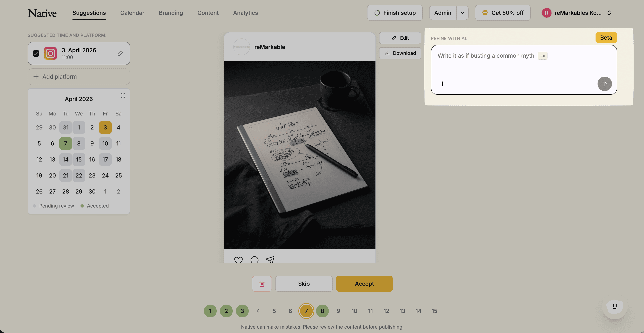Screen dimensions: 644x333
Task: Click the paper plane share icon
Action: click(270, 260)
